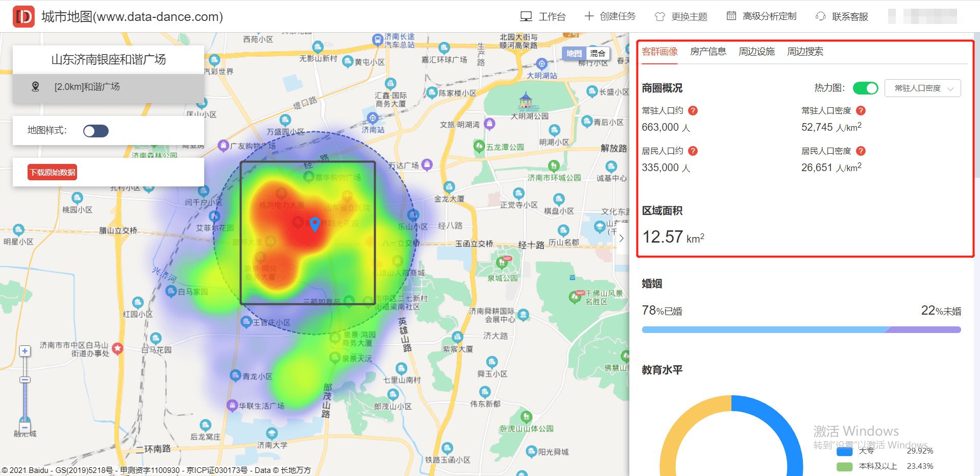
Task: Click 泉城公园 park marker
Action: pos(502,263)
